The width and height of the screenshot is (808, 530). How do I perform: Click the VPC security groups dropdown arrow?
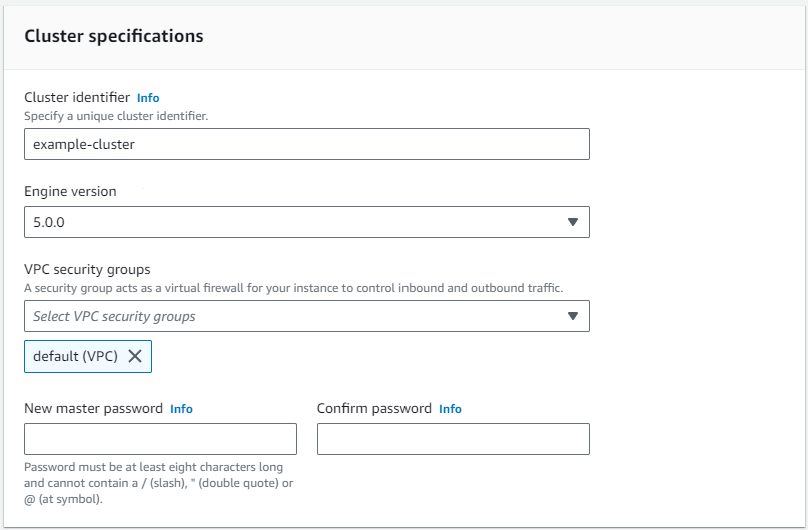click(573, 316)
